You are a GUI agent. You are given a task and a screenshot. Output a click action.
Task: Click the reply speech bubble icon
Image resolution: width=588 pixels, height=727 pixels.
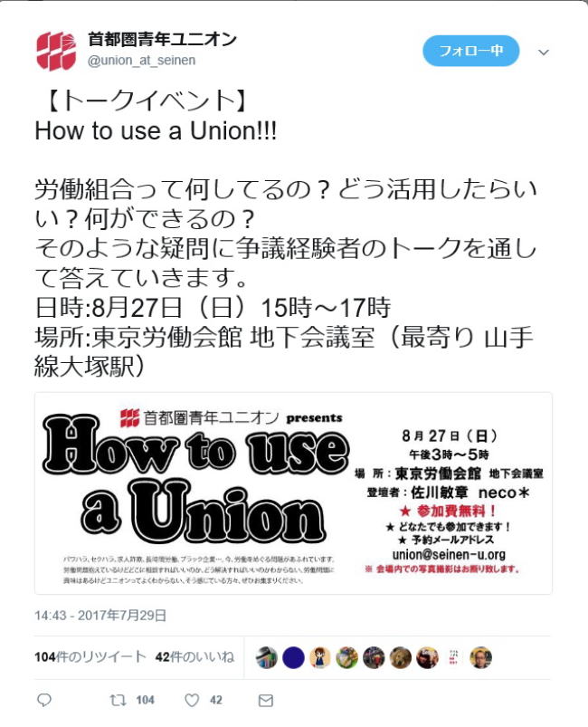pyautogui.click(x=44, y=700)
